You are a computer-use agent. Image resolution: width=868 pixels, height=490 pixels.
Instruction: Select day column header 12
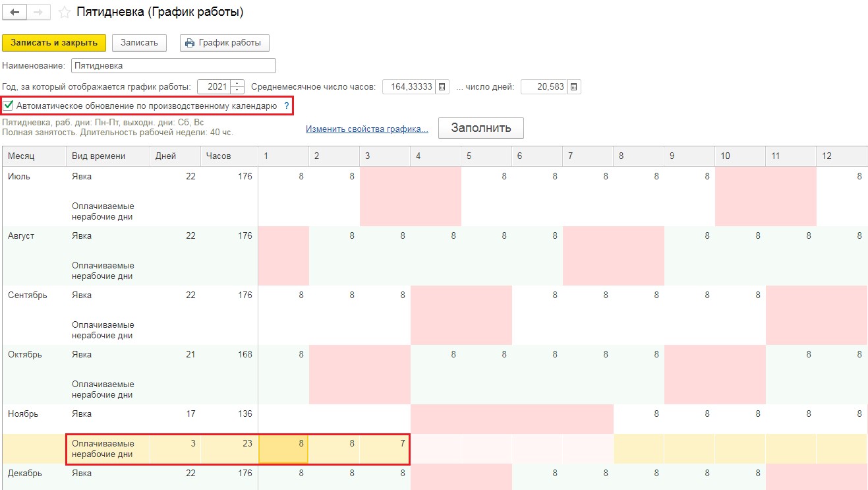pos(842,156)
